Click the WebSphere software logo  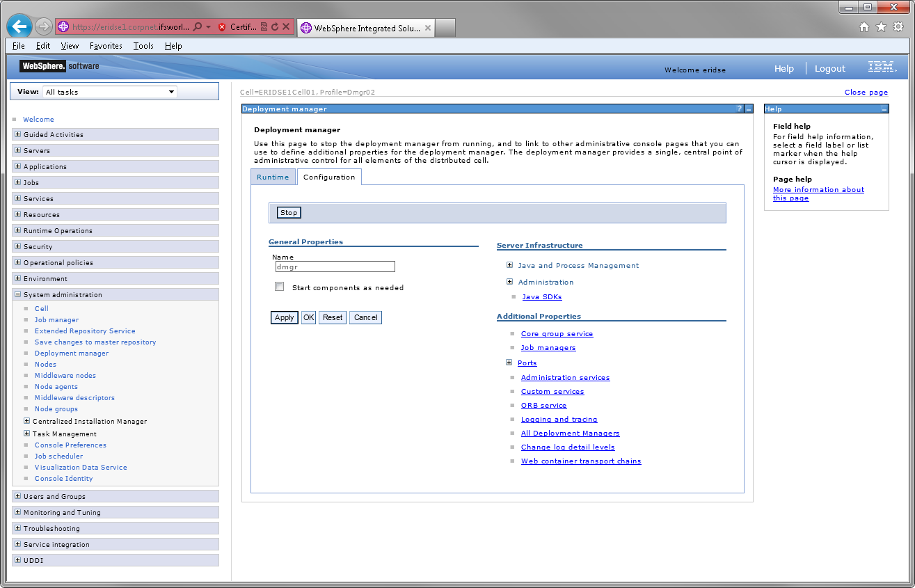(59, 66)
